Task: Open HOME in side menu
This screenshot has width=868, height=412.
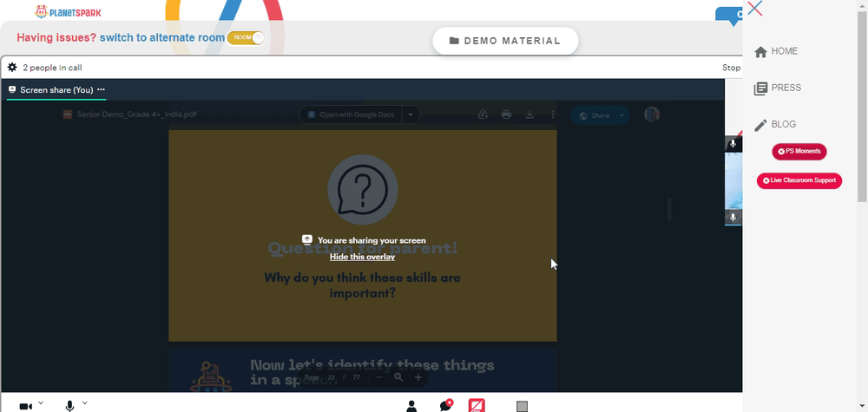Action: click(776, 51)
